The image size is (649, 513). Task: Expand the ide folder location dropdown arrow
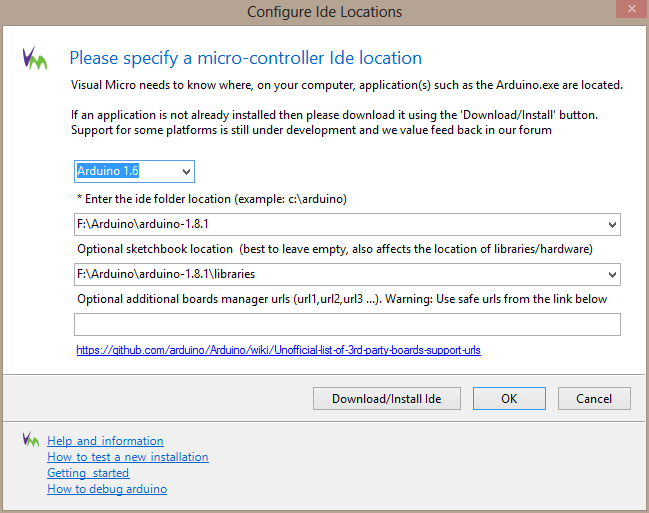[x=612, y=224]
